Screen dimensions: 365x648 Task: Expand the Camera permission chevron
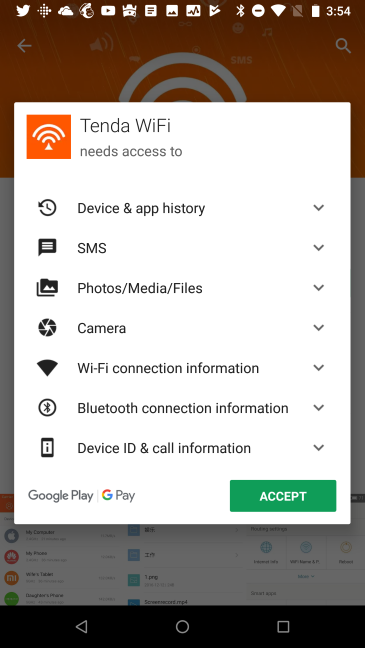318,328
